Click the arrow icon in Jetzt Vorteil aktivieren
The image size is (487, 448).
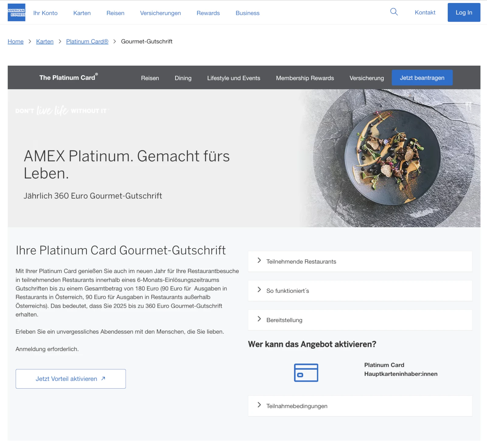click(103, 379)
